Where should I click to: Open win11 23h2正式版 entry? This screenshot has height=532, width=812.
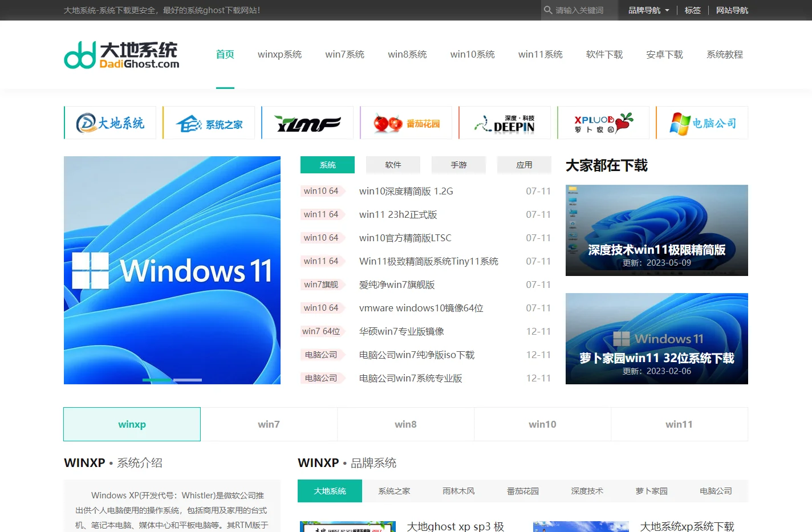point(398,214)
